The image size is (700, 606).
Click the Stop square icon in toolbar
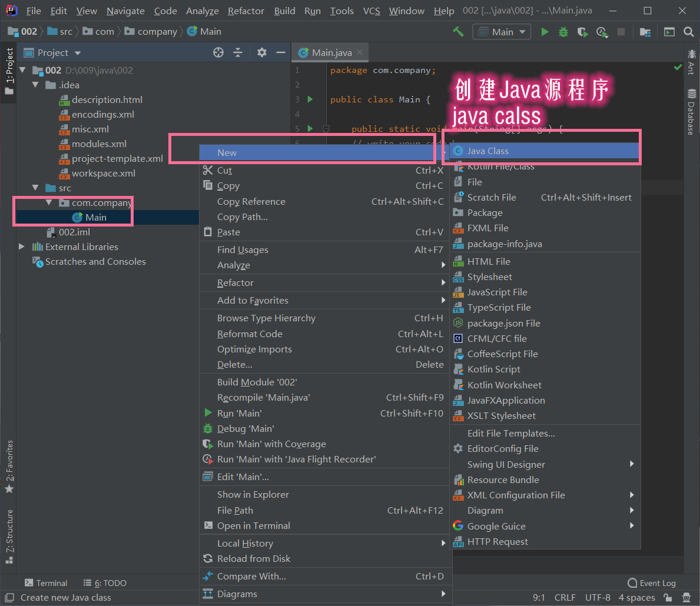coord(621,32)
